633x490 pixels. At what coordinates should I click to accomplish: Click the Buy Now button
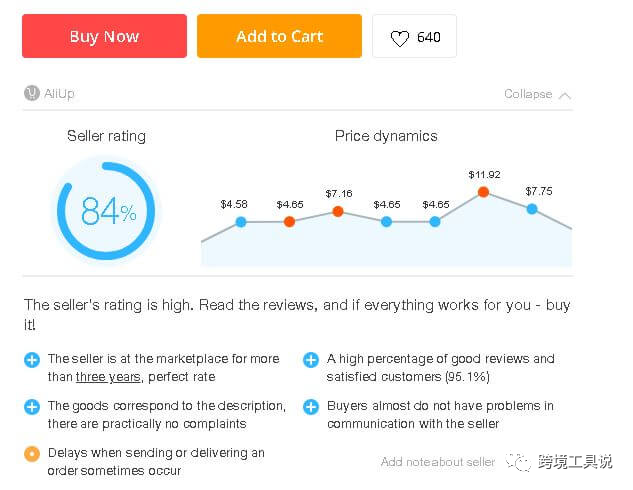pos(104,36)
